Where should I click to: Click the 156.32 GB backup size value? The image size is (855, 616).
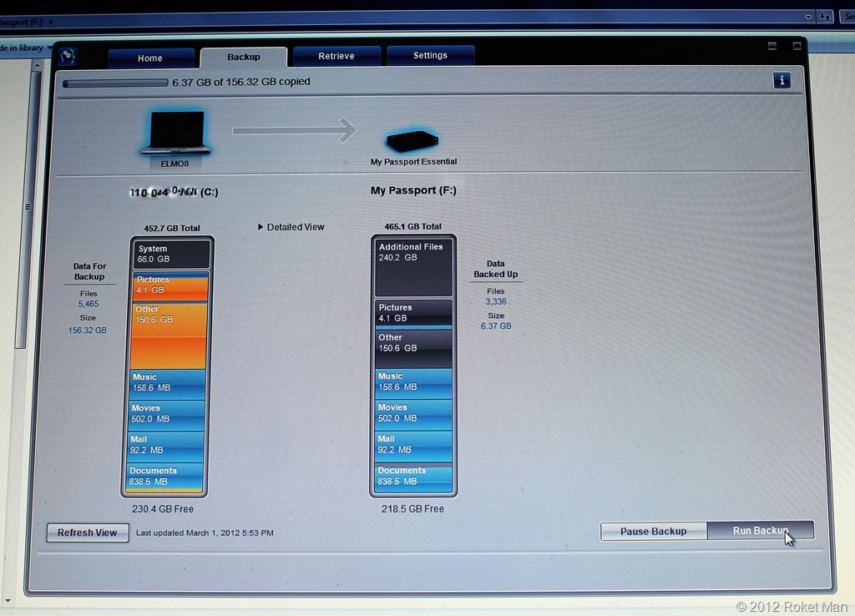87,331
